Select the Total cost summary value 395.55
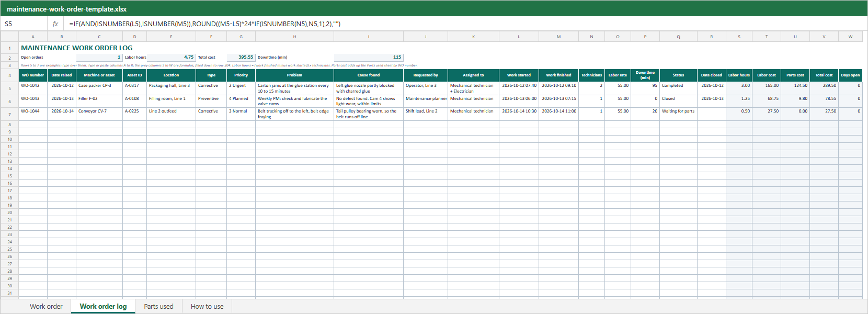This screenshot has width=868, height=314. coord(241,58)
